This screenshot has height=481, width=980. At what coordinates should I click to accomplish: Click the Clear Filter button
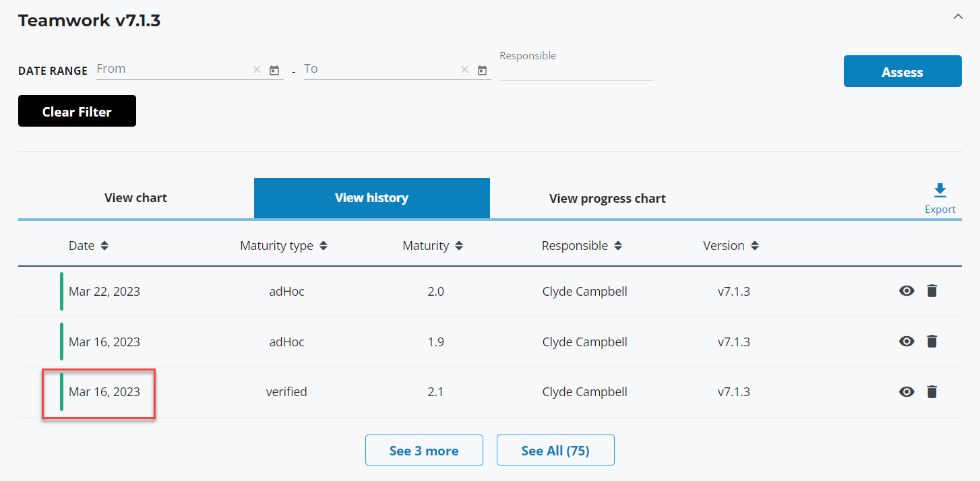(77, 111)
